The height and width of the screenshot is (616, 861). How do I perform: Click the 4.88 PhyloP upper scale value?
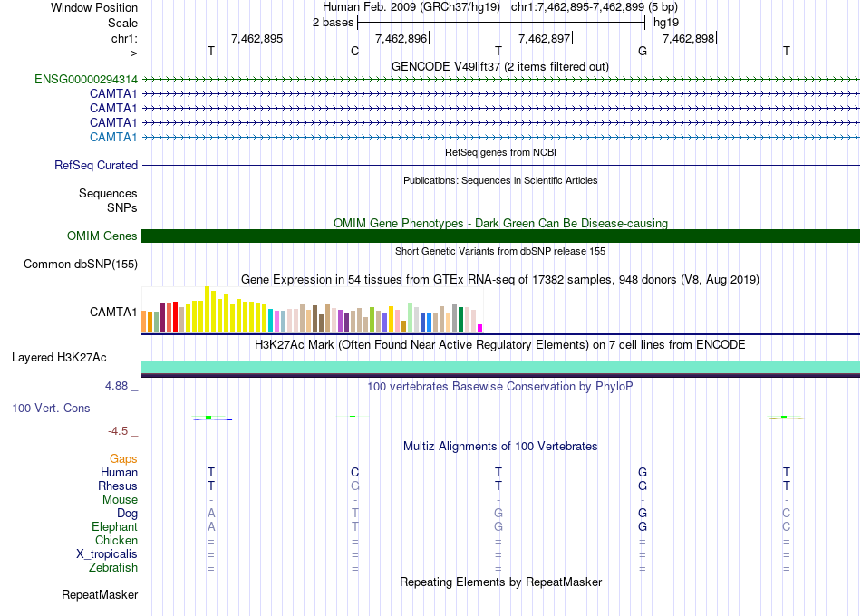[x=116, y=386]
